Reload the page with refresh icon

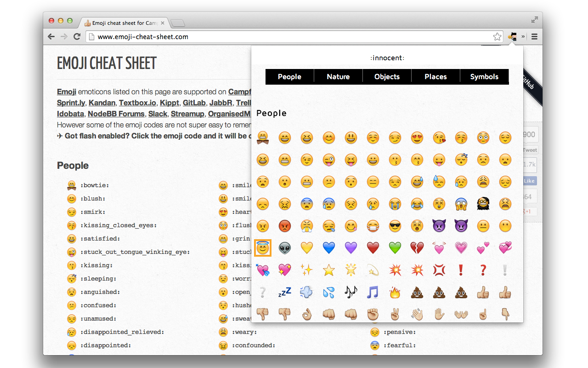point(77,37)
